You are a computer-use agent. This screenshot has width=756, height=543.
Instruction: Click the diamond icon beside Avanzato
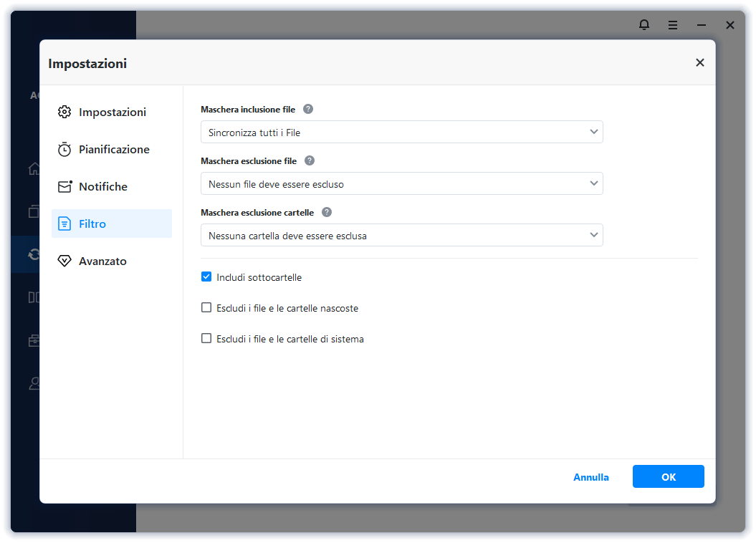coord(64,261)
